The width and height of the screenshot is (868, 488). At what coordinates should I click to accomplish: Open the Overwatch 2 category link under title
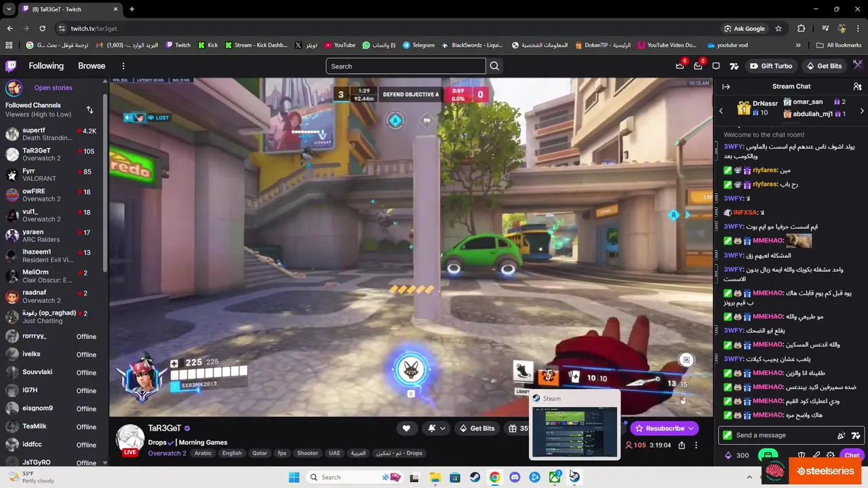coord(167,453)
